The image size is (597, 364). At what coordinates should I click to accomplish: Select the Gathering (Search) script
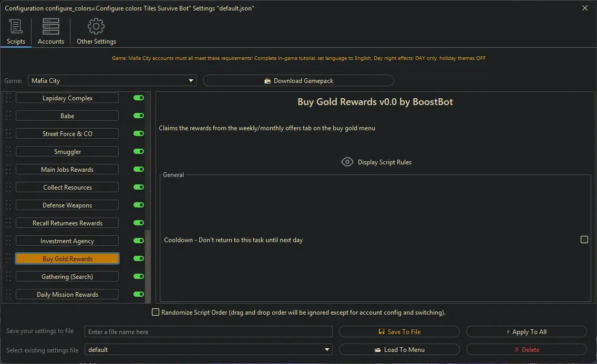pyautogui.click(x=67, y=276)
